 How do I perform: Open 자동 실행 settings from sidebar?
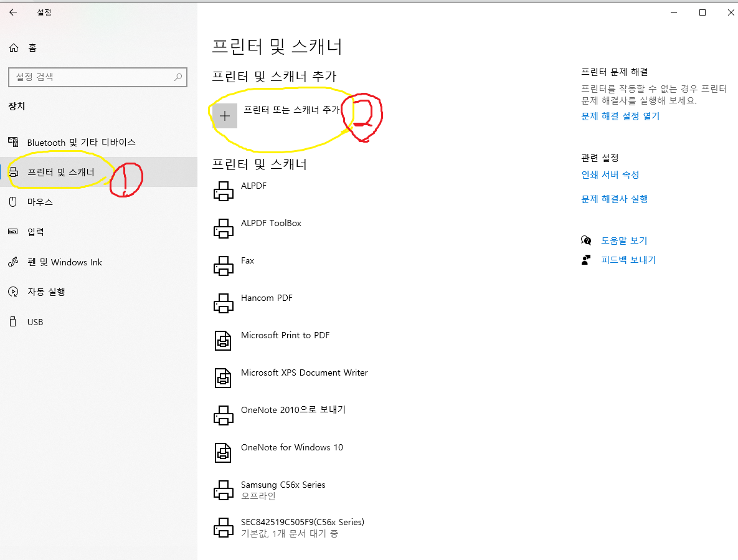[x=14, y=292]
